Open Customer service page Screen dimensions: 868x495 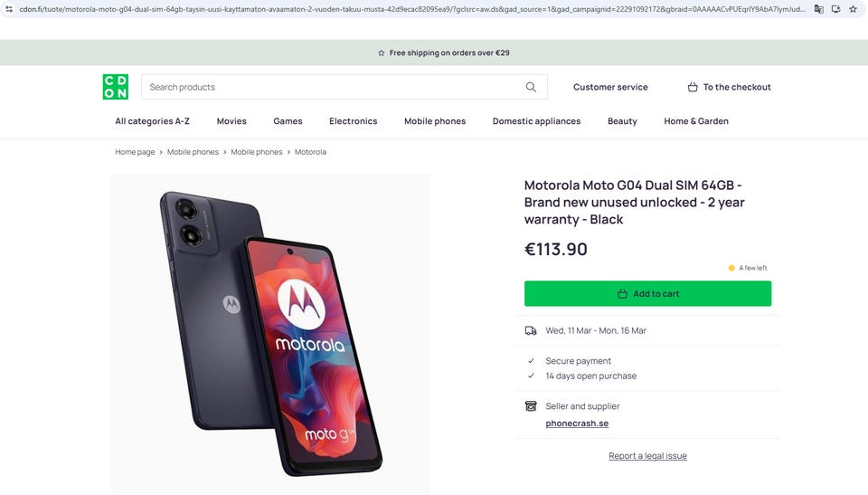pos(610,87)
